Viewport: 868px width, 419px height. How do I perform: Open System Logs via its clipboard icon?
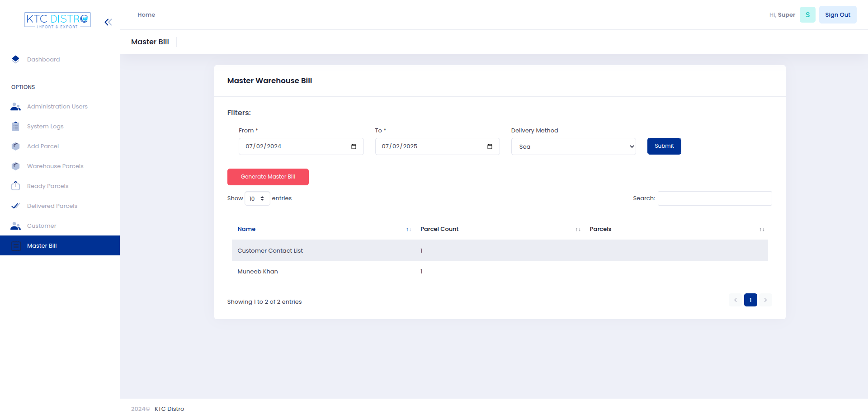15,126
